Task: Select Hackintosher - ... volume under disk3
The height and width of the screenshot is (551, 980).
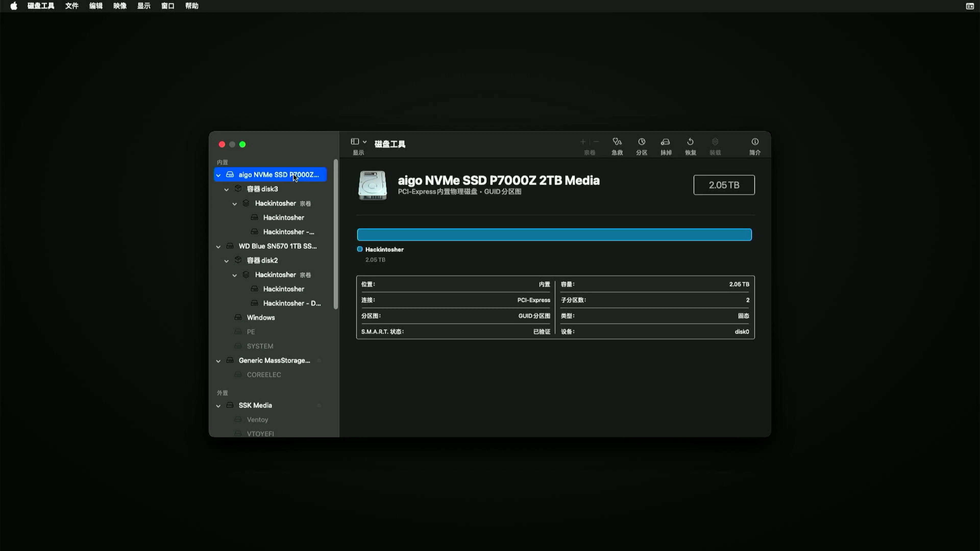Action: pos(270,232)
